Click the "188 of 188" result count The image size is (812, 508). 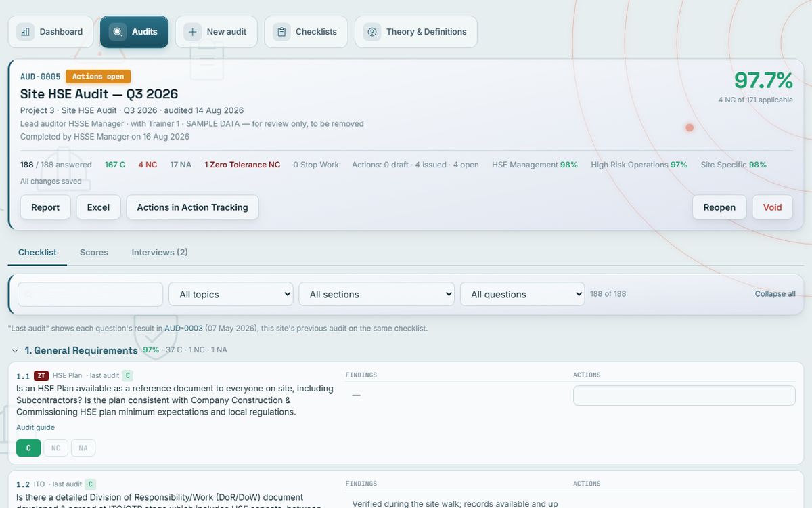pyautogui.click(x=608, y=294)
